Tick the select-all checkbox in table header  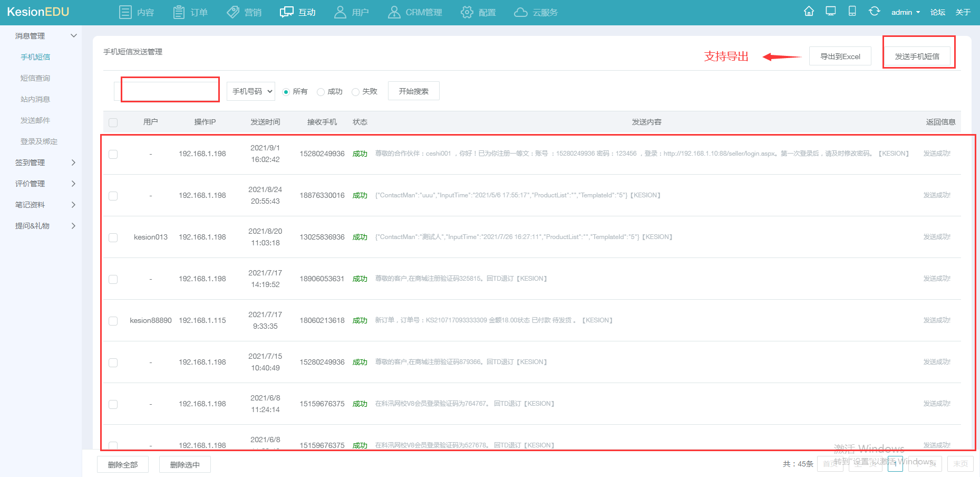click(x=113, y=122)
